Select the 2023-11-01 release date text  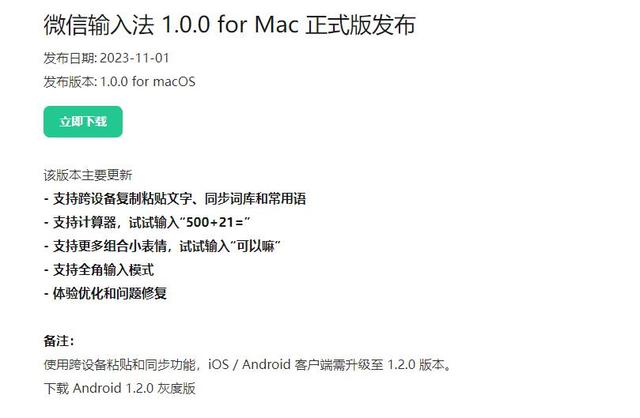pos(134,58)
